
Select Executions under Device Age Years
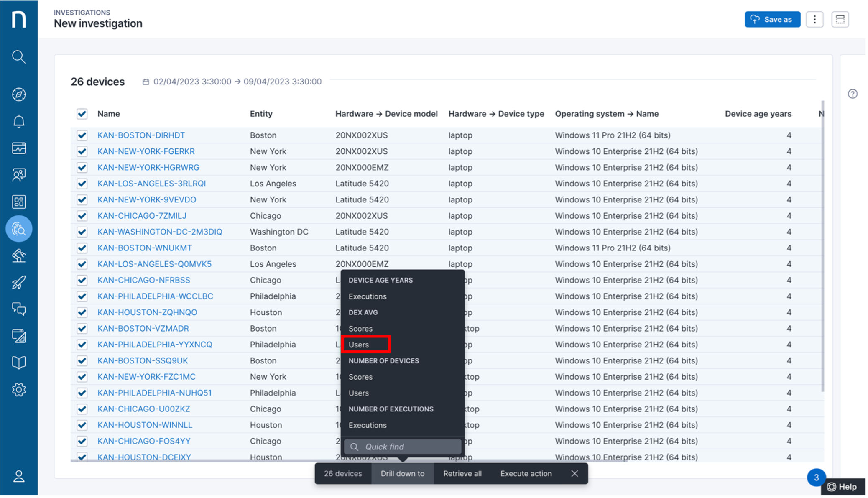[x=368, y=296]
